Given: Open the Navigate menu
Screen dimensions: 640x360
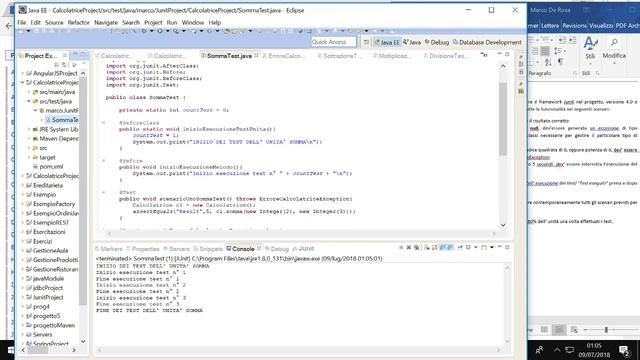Looking at the screenshot, I should [x=106, y=22].
